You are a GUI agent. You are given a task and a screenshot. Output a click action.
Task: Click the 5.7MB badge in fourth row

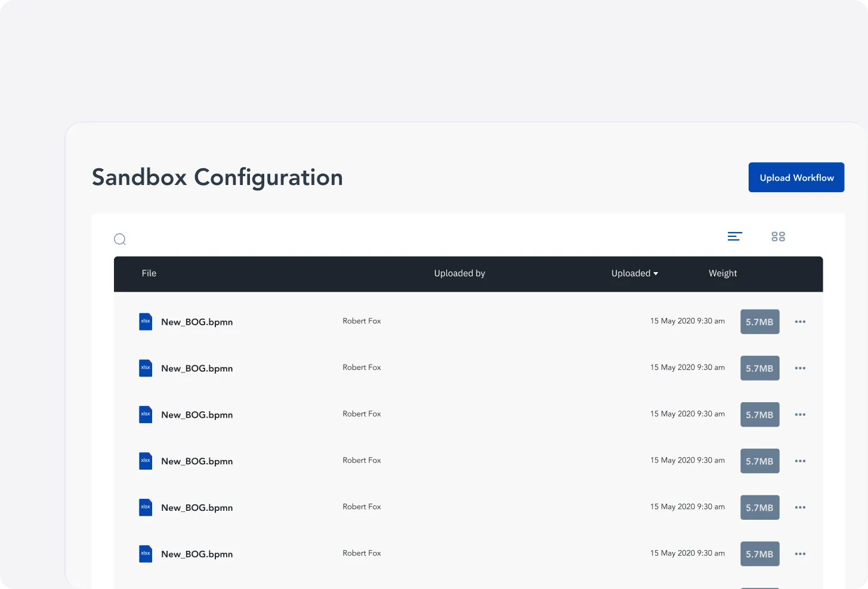coord(759,461)
